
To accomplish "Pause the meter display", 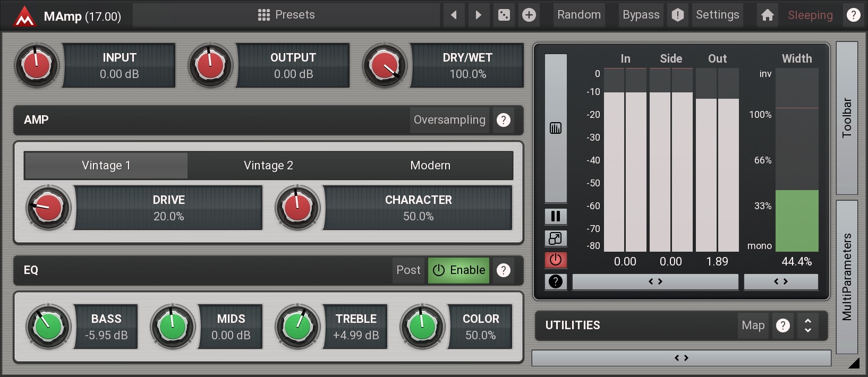I will click(x=556, y=216).
